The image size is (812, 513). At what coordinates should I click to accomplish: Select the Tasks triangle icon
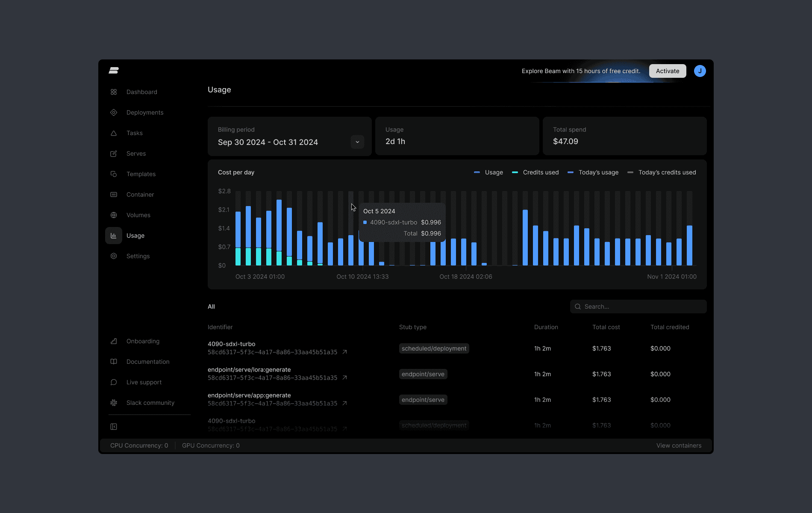click(x=114, y=133)
